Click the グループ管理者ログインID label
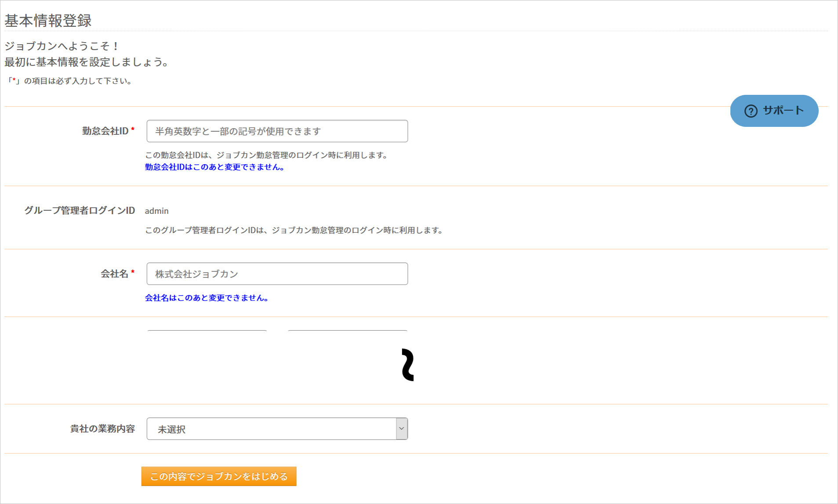Viewport: 838px width, 504px height. coord(80,210)
